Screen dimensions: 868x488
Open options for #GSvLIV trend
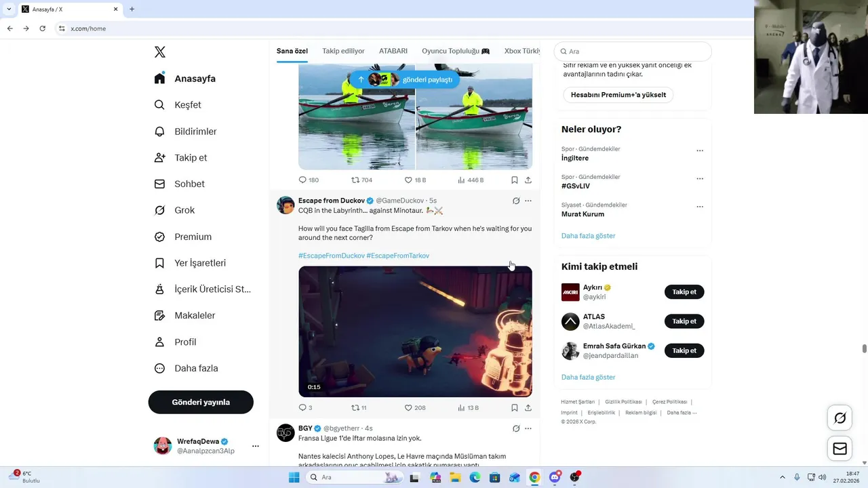700,179
